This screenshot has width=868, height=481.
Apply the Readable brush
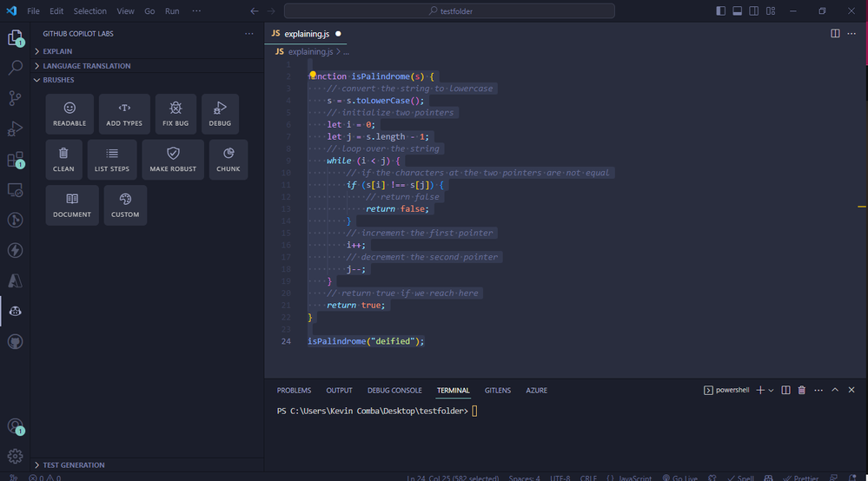[70, 115]
